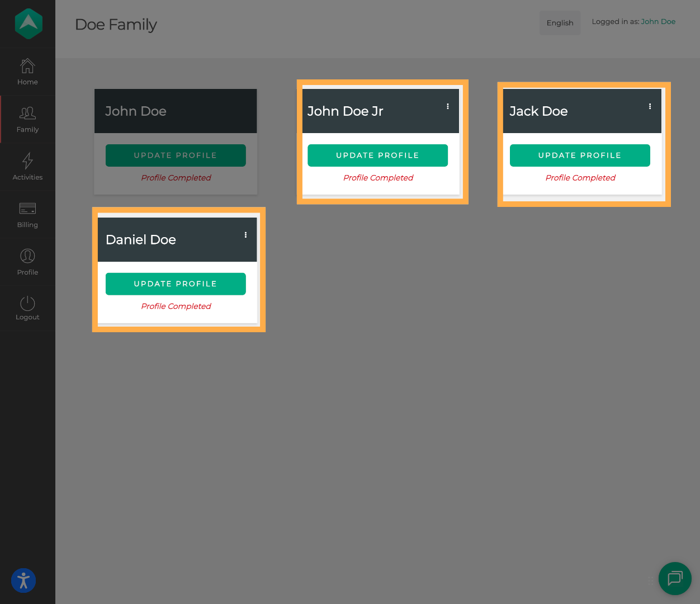Screen dimensions: 700x604
Task: Open the kebab menu on John Doe Jr's card
Action: tap(447, 106)
